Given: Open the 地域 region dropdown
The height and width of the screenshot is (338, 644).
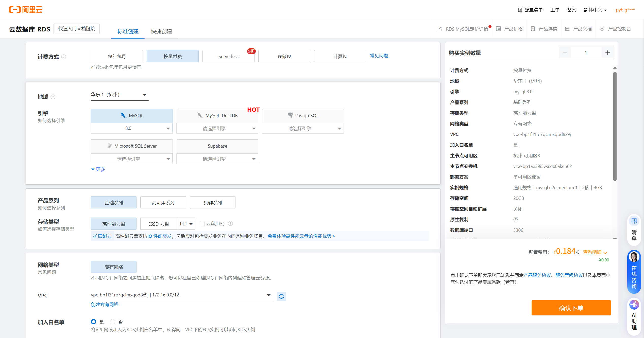Looking at the screenshot, I should [120, 95].
